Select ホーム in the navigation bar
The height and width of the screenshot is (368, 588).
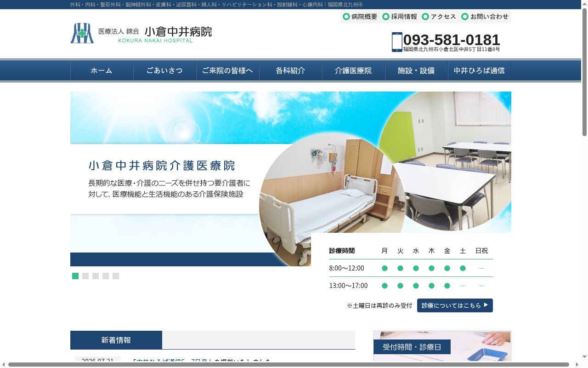click(102, 71)
